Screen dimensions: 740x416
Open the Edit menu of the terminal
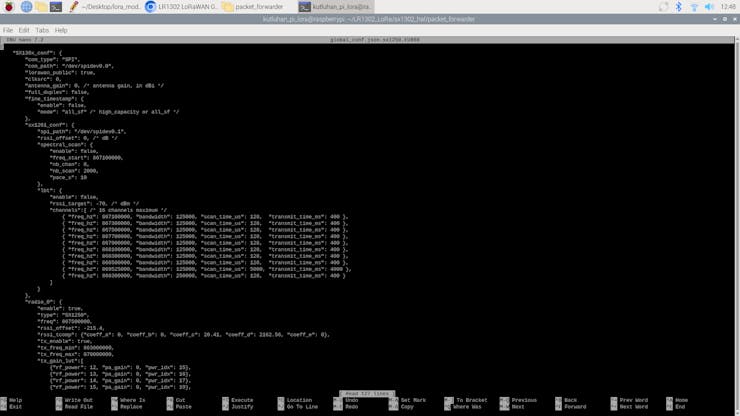24,30
